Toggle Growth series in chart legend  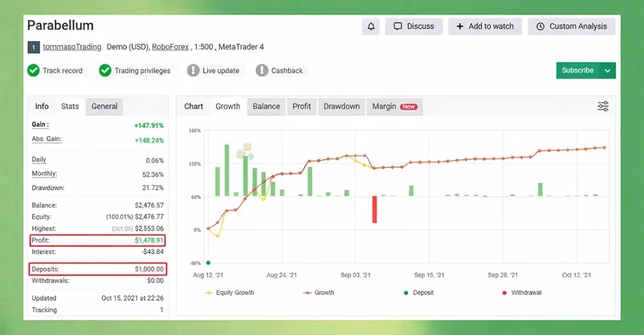(318, 293)
